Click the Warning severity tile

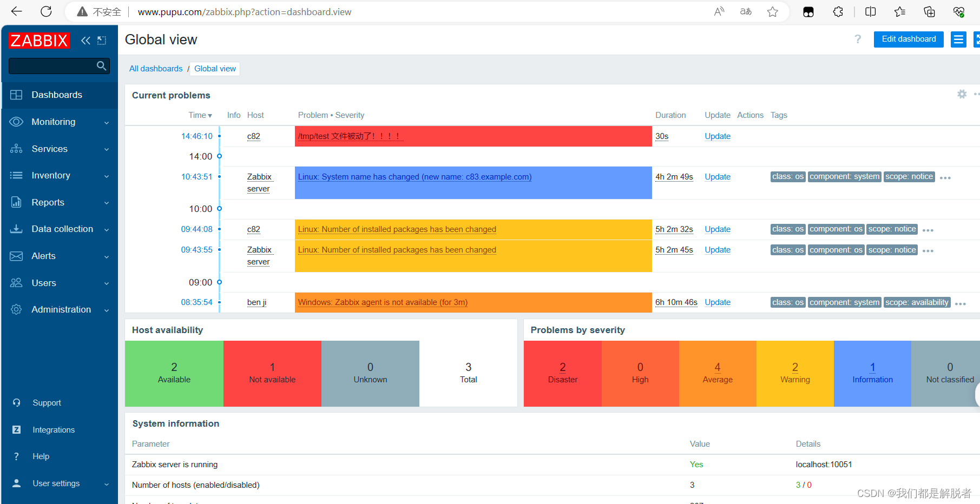pyautogui.click(x=795, y=373)
